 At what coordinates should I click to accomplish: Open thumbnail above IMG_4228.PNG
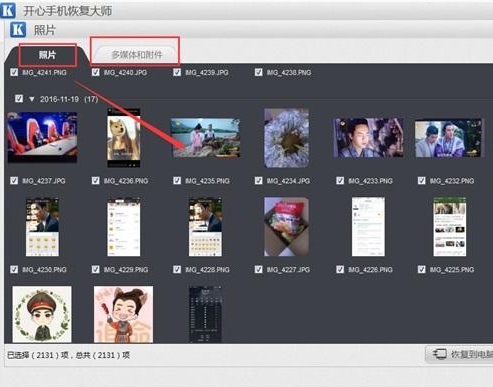205,227
